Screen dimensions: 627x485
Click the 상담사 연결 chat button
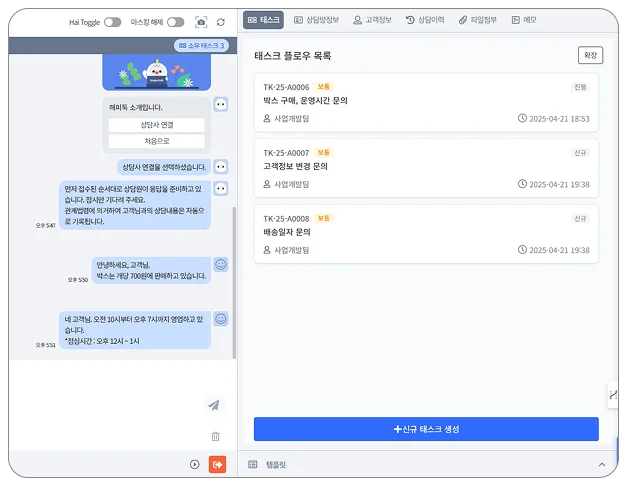click(157, 125)
